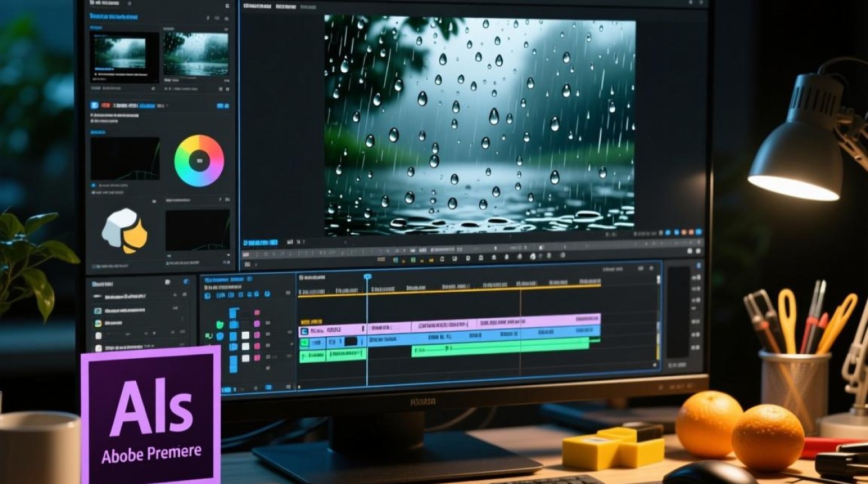
Task: Click the first blue tool icon above the track controls
Action: coord(207,296)
